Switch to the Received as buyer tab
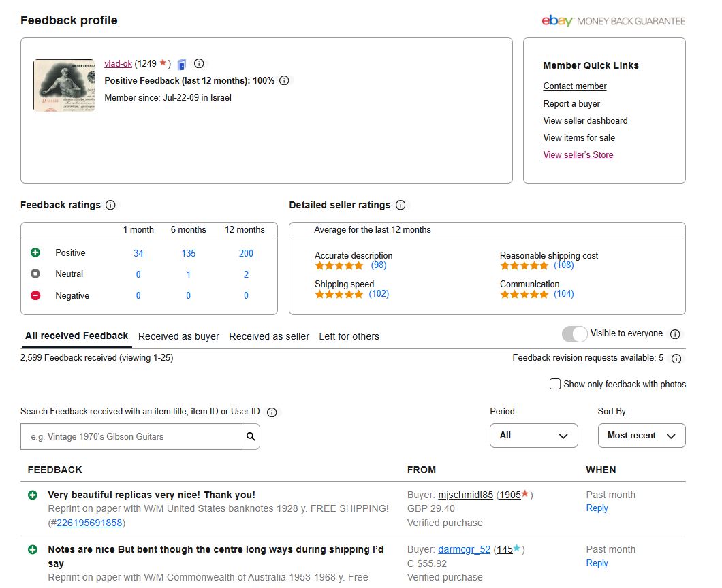 click(x=178, y=336)
